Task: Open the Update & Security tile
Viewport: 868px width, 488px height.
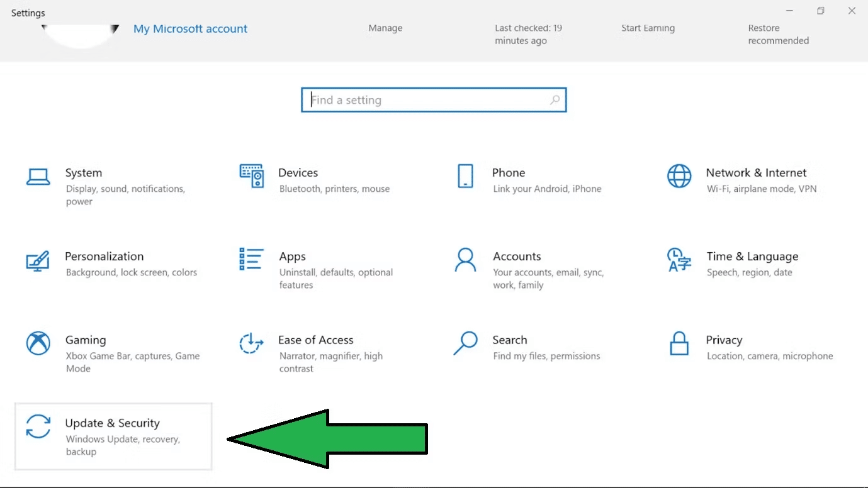Action: [x=113, y=436]
